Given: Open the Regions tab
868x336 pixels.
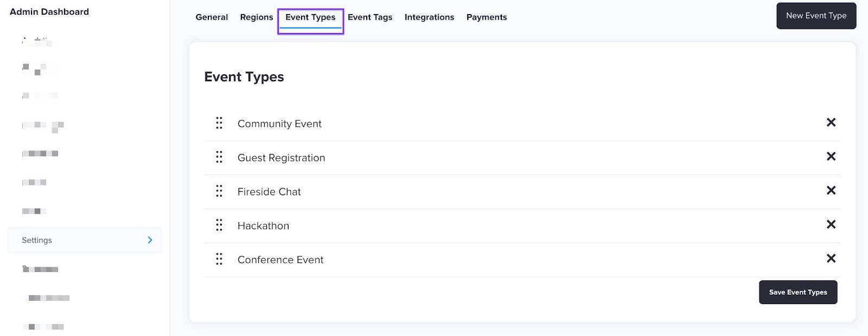Looking at the screenshot, I should tap(257, 17).
